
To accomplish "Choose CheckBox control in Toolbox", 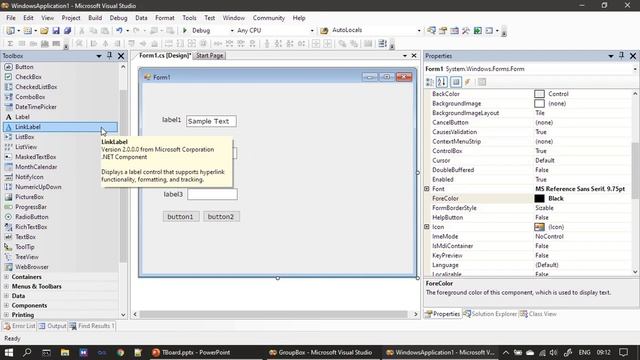I will 60,77.
